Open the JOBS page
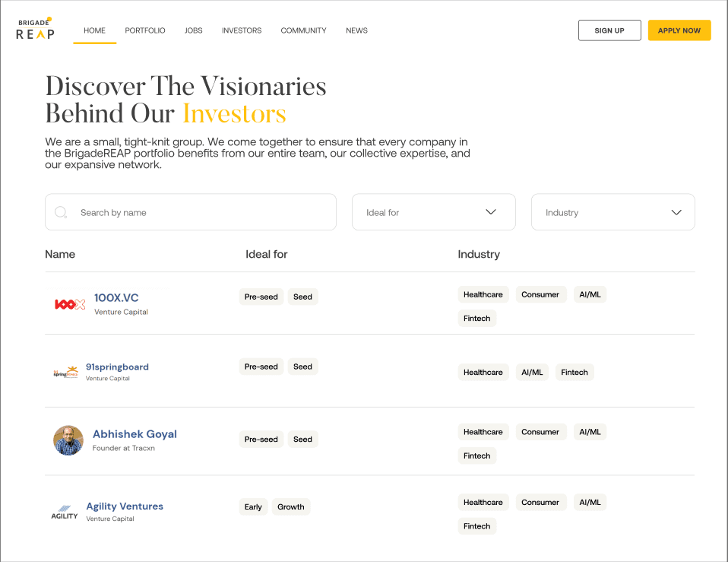The image size is (728, 562). pyautogui.click(x=194, y=30)
